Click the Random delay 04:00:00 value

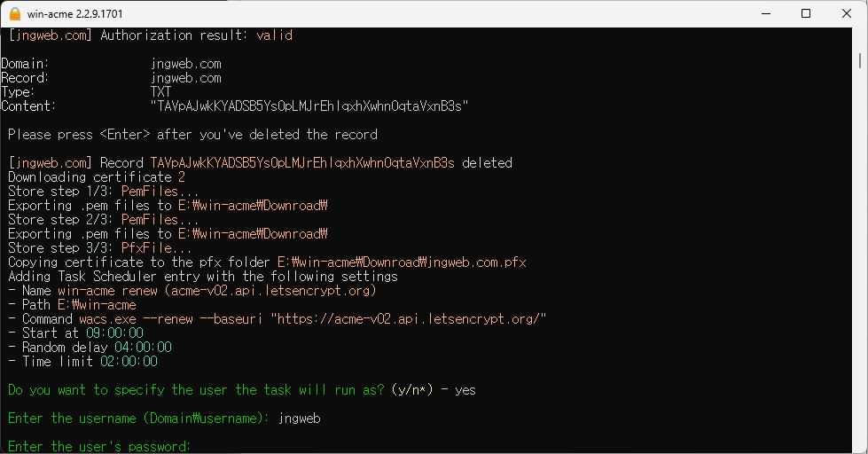144,347
